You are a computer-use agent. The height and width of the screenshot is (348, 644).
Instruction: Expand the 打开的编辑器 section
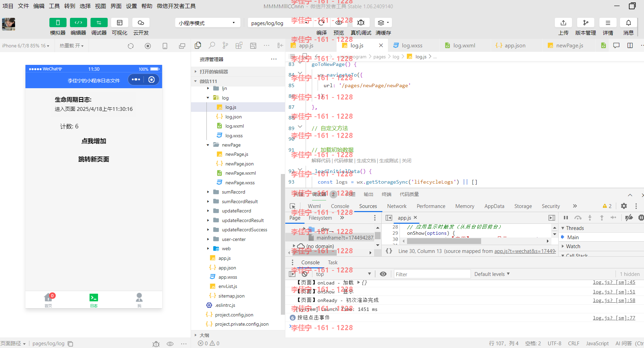pyautogui.click(x=238, y=71)
